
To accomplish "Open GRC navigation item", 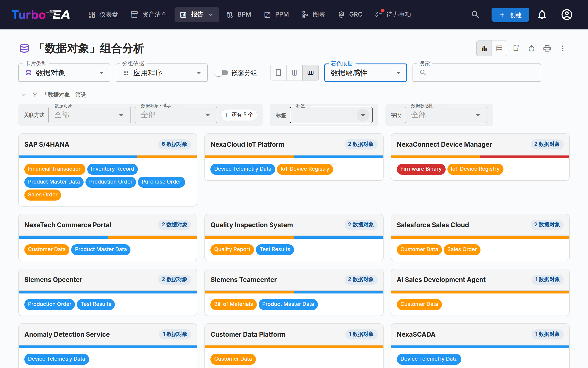I will pyautogui.click(x=350, y=14).
